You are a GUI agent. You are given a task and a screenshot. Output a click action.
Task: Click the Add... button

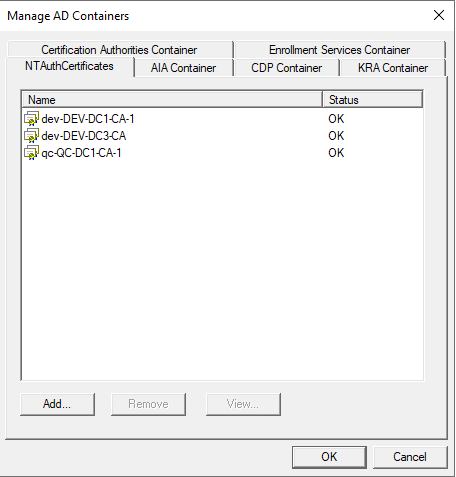57,404
